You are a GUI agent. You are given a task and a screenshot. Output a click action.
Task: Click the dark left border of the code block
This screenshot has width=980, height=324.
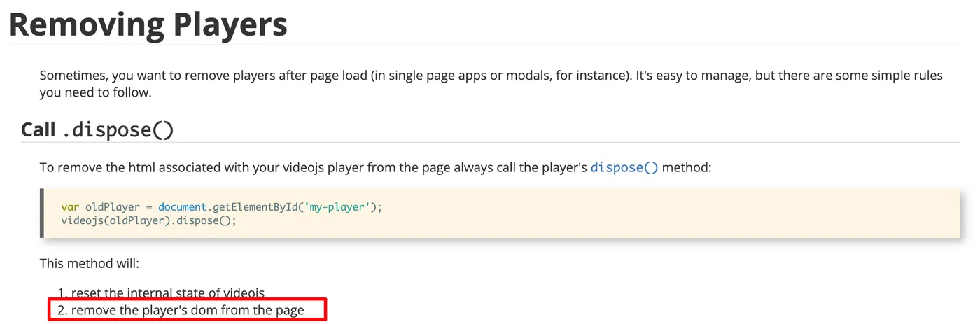43,213
